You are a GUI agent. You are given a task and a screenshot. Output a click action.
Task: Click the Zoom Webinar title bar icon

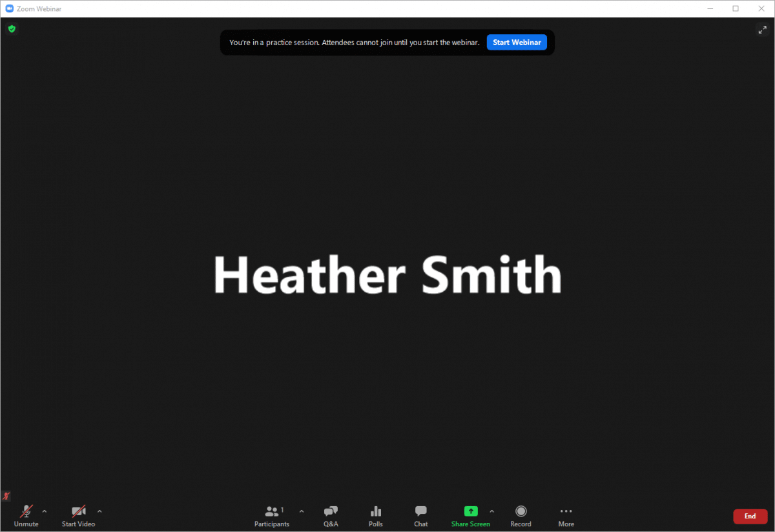(8, 8)
